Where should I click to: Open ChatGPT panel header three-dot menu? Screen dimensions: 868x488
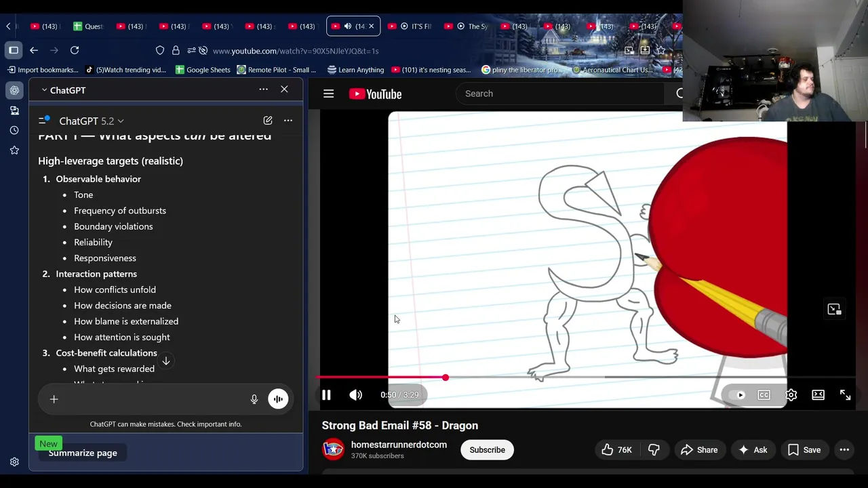pos(263,89)
